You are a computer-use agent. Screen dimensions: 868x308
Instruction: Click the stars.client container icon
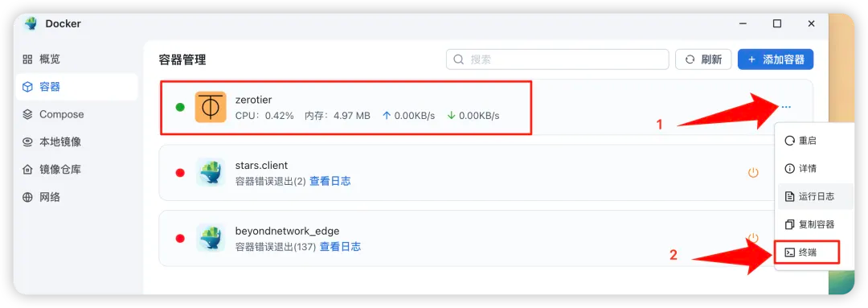tap(211, 172)
